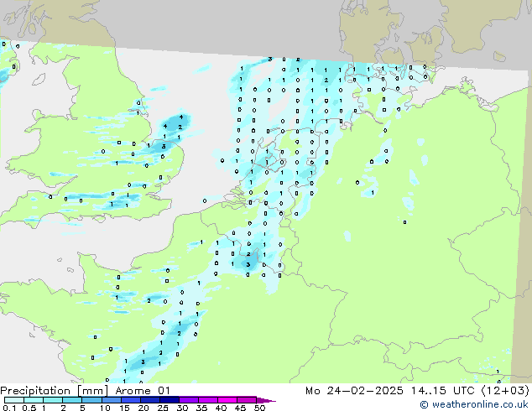Click the forecast offset '(12+03)'

click(505, 391)
